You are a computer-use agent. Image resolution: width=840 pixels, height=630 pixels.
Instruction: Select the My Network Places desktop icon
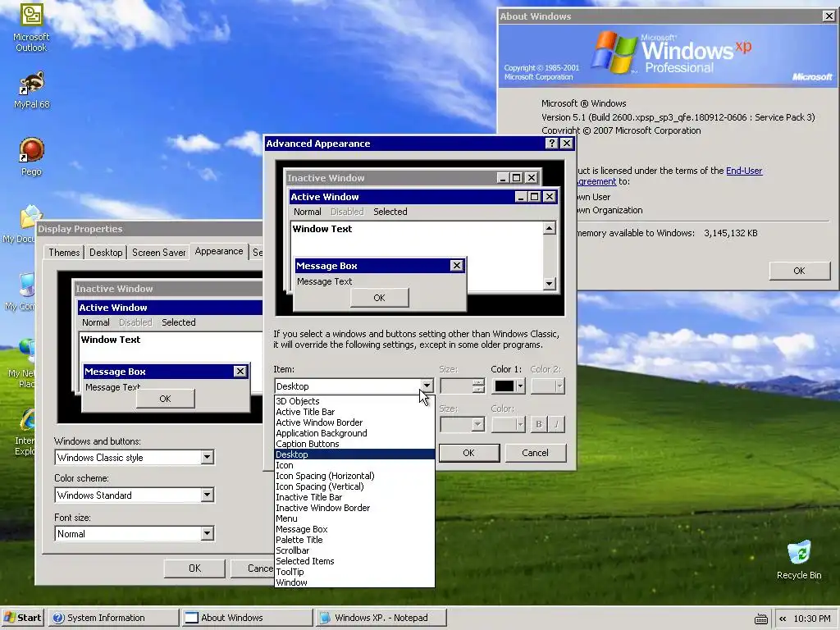[21, 364]
